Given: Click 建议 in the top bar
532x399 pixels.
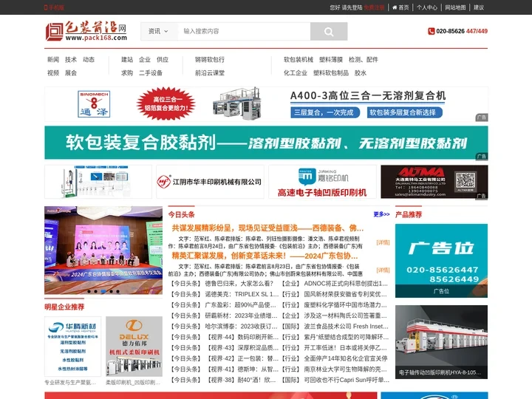Looking at the screenshot, I should (x=479, y=7).
